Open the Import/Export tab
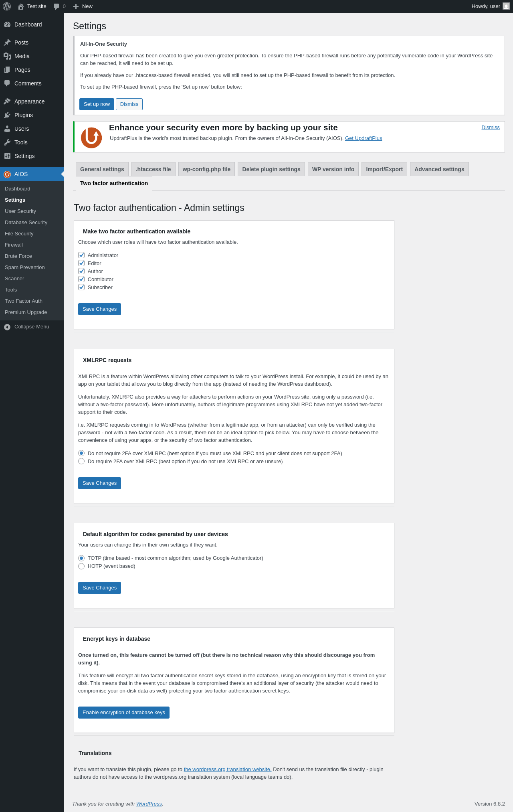The height and width of the screenshot is (812, 513). click(384, 169)
